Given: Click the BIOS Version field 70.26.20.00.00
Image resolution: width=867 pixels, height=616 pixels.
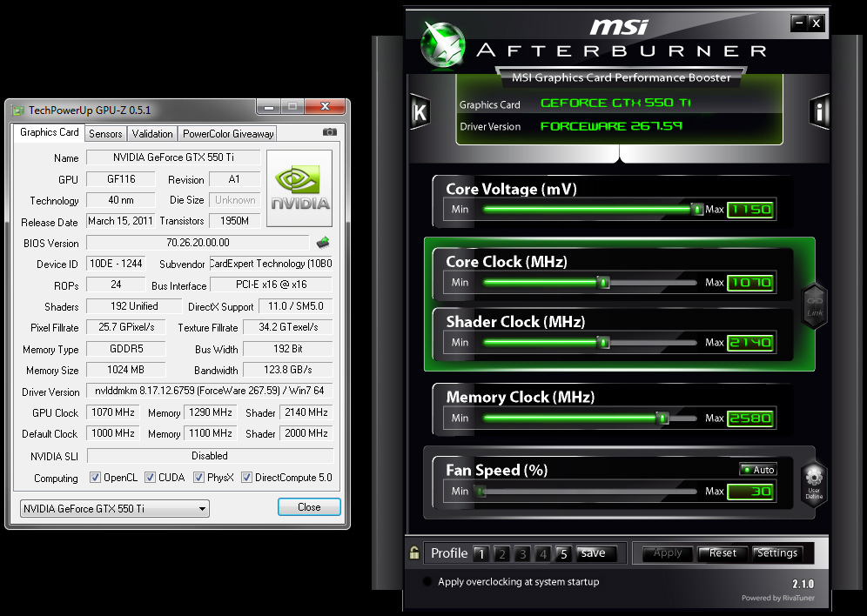Looking at the screenshot, I should pos(198,243).
